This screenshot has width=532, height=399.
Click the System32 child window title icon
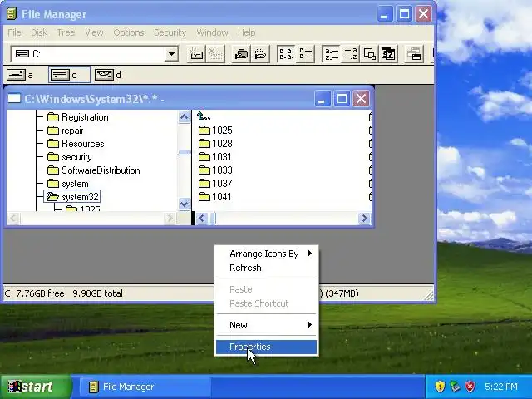coord(14,98)
